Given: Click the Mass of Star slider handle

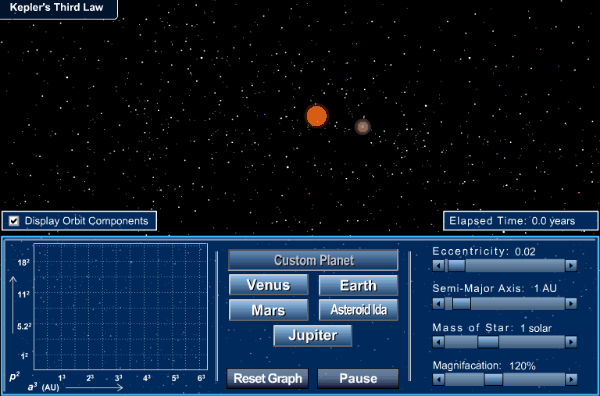Looking at the screenshot, I should [x=488, y=342].
